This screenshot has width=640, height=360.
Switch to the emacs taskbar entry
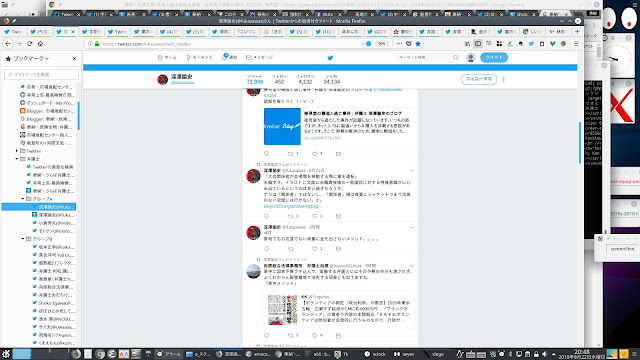[x=258, y=354]
